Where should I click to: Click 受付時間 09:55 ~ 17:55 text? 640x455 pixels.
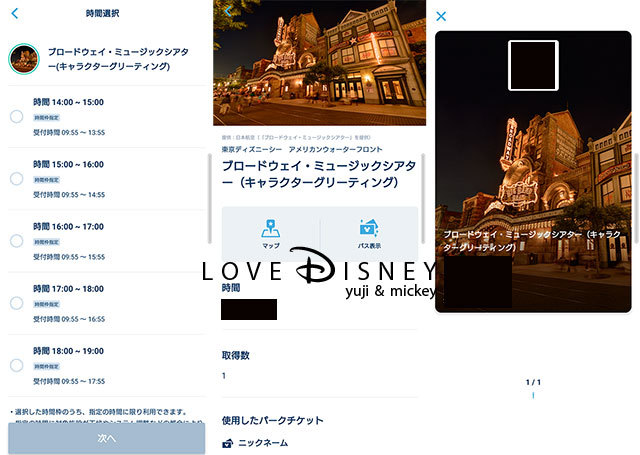[69, 381]
